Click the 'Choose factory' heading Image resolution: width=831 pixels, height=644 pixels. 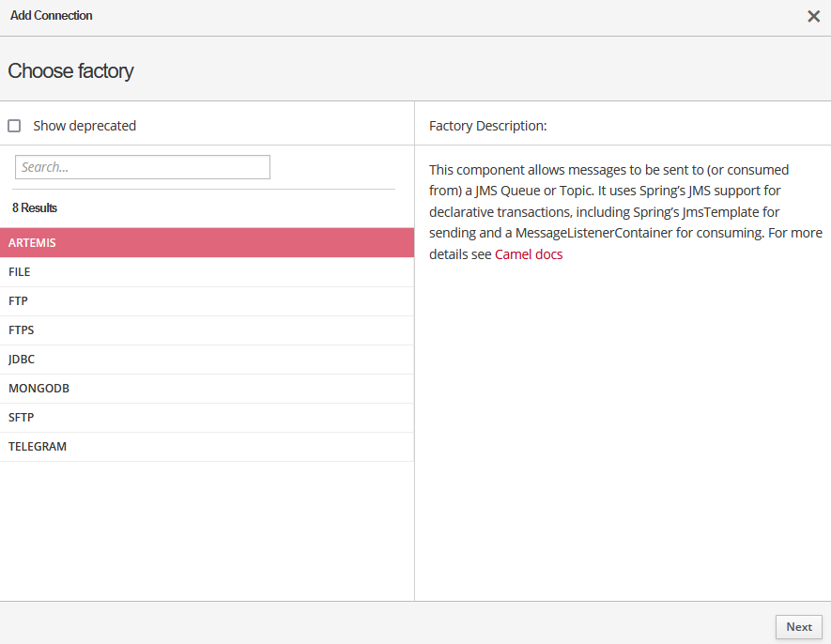pos(70,70)
